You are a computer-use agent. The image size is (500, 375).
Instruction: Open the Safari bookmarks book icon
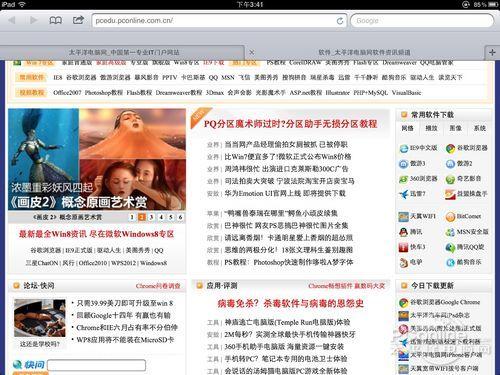tap(56, 20)
